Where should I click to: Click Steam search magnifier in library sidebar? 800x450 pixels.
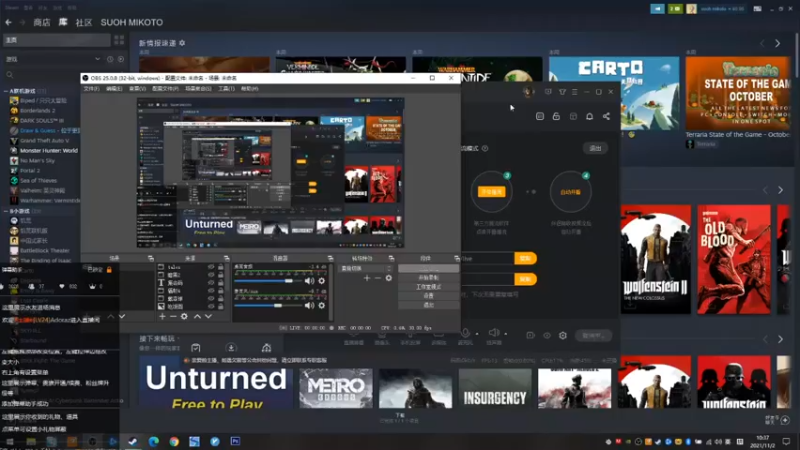(9, 75)
